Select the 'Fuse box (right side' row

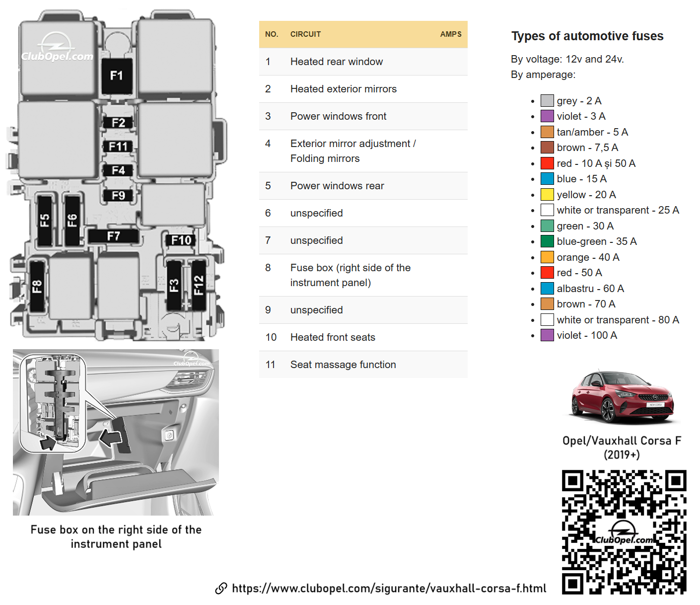click(x=363, y=275)
